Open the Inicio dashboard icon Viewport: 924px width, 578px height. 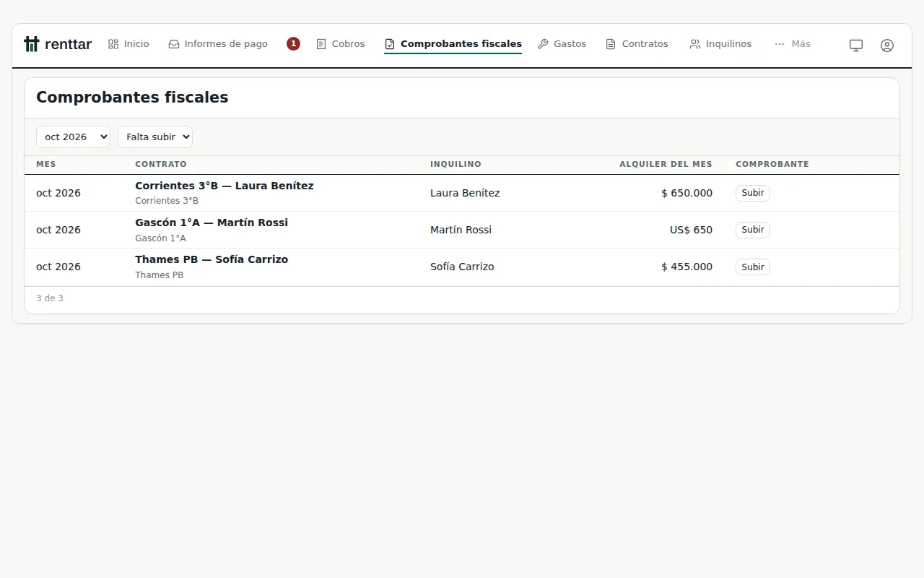(113, 44)
